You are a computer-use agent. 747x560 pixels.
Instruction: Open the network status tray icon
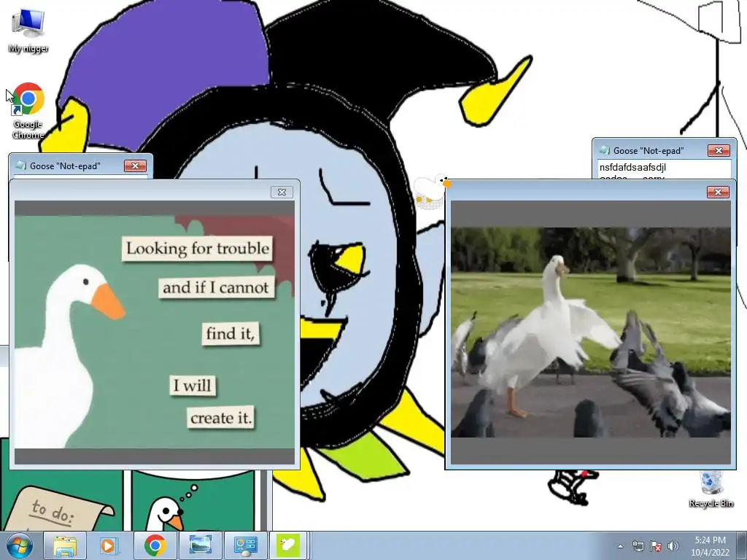(x=638, y=546)
